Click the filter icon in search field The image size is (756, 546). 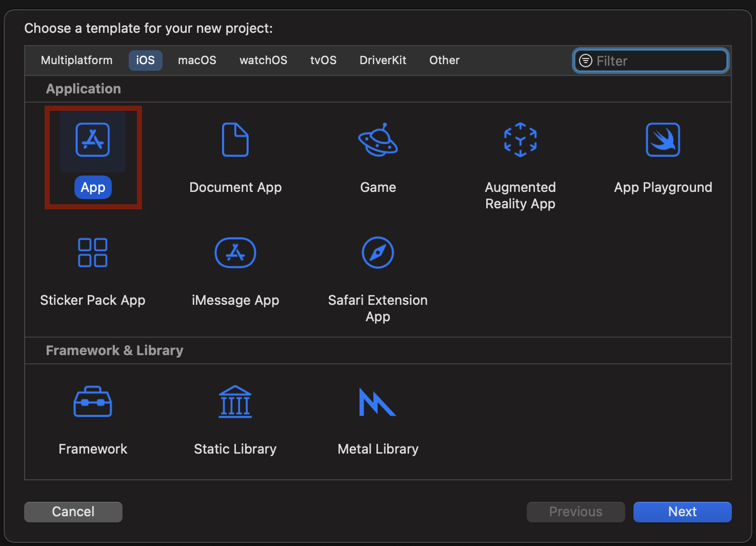coord(585,61)
